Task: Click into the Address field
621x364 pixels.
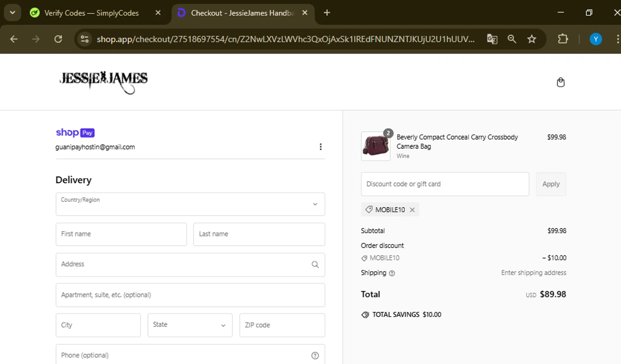Action: 190,265
